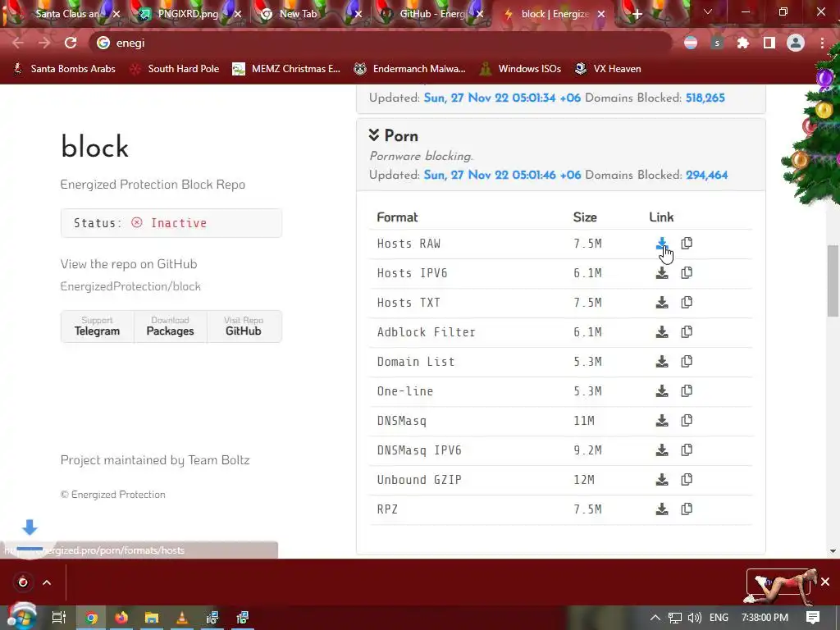The width and height of the screenshot is (840, 630).
Task: Click the Format column header
Action: (397, 217)
